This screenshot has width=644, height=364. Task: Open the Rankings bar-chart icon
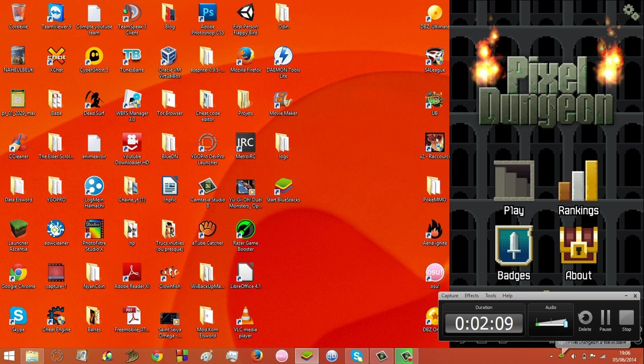[578, 181]
